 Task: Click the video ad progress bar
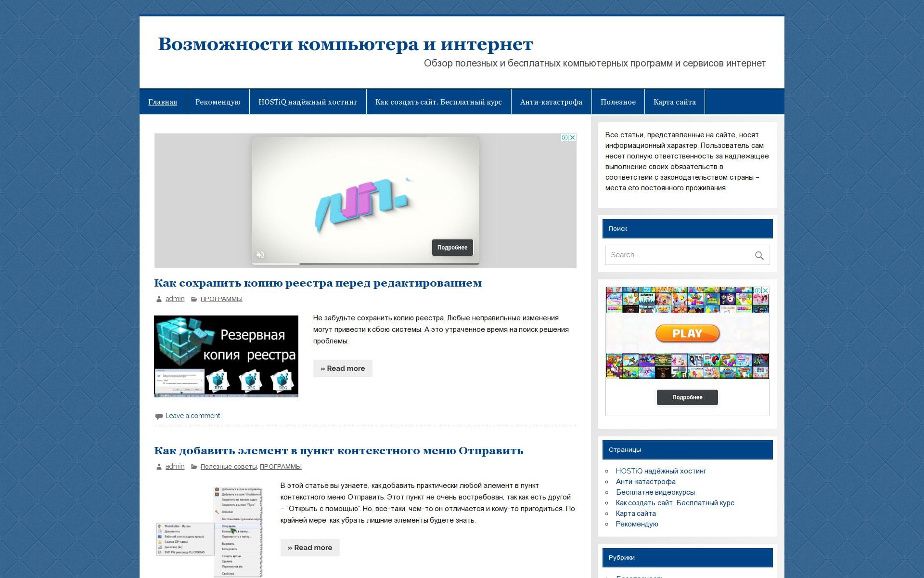point(365,263)
